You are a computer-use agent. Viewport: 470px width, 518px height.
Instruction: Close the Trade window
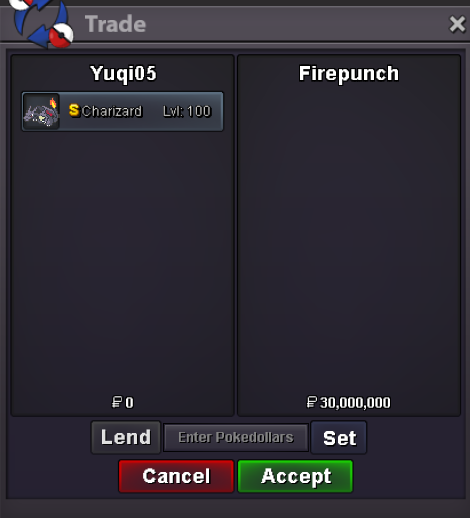[457, 24]
